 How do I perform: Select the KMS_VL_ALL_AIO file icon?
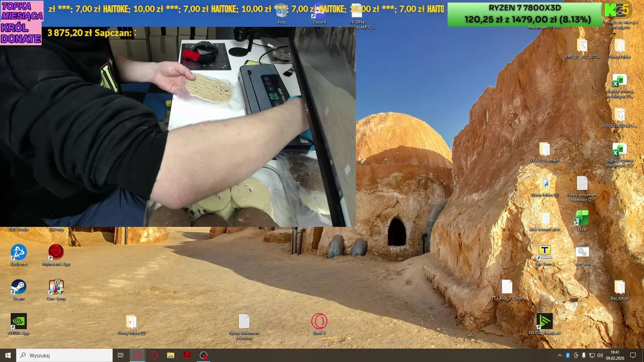point(582,48)
